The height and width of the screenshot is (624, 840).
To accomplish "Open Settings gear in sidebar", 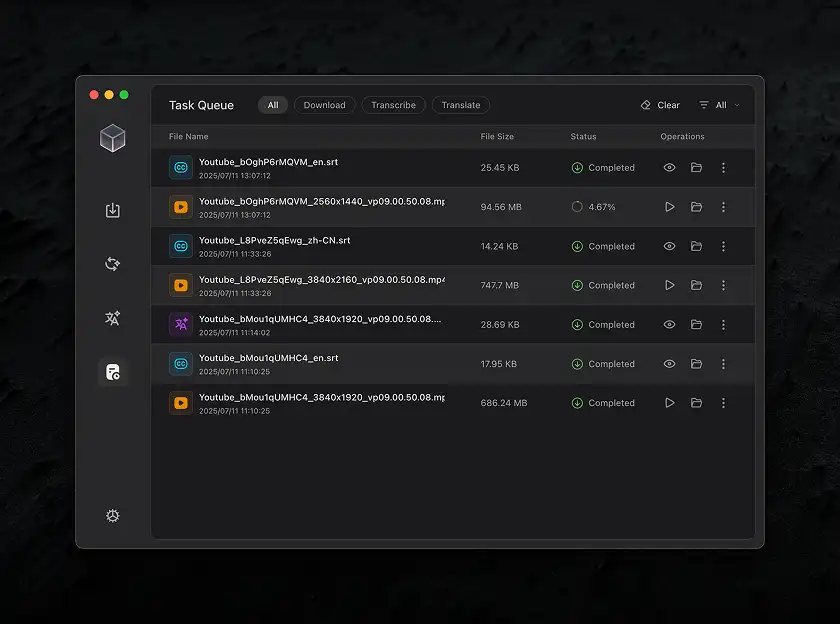I will pos(113,516).
